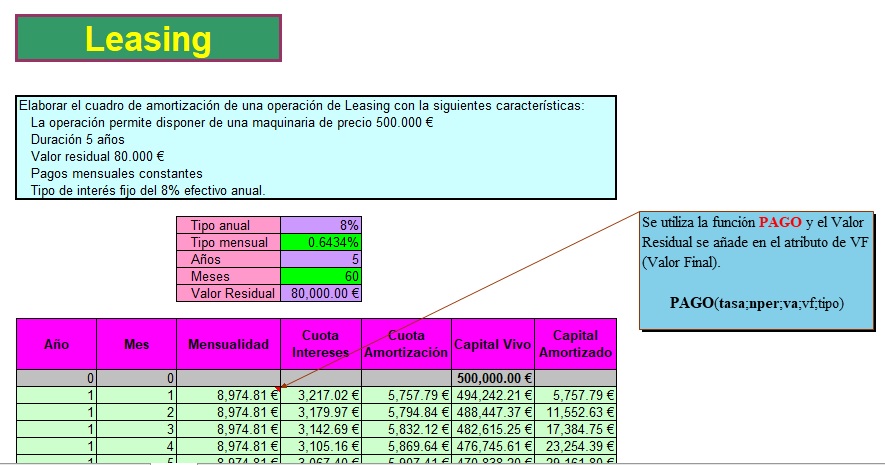Select the Meses value 60
Image resolution: width=885 pixels, height=465 pixels.
(321, 276)
